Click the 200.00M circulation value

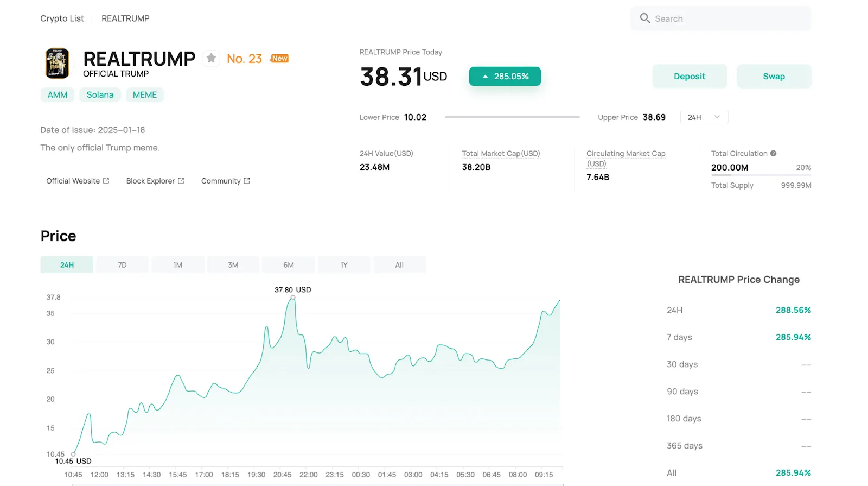click(x=730, y=167)
